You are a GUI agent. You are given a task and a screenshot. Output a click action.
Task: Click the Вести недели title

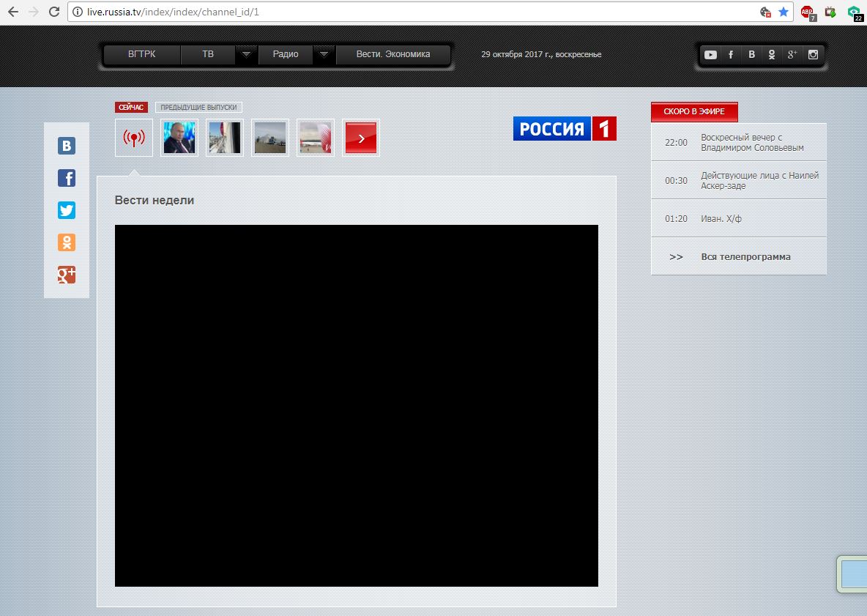[155, 200]
